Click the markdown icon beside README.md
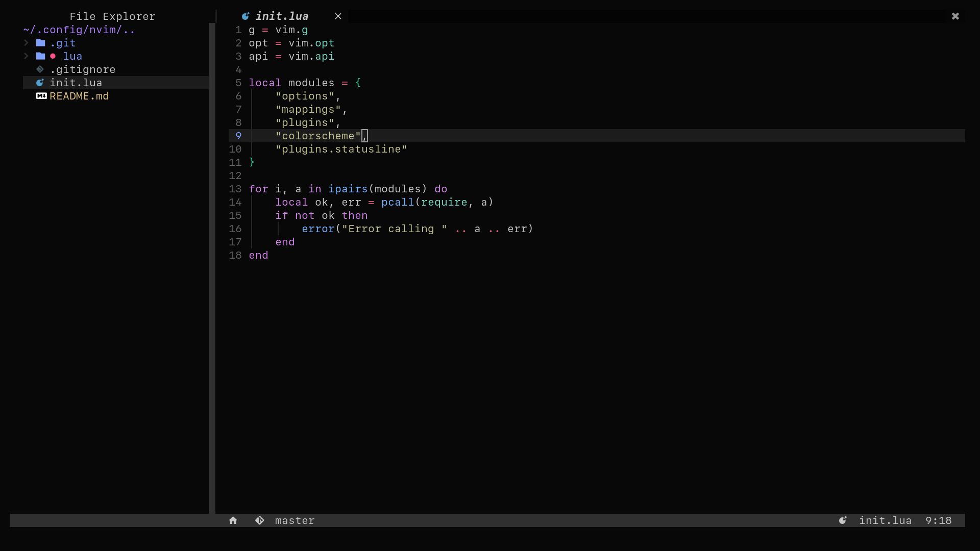The height and width of the screenshot is (551, 980). [x=41, y=96]
